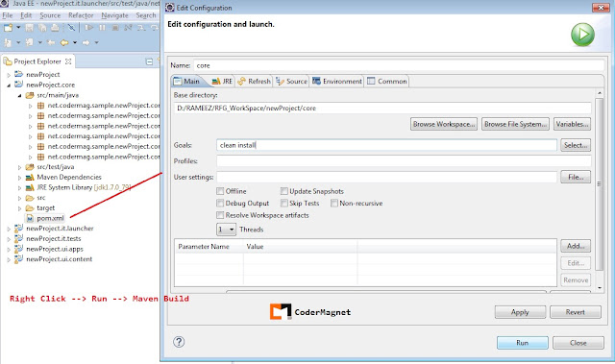Click the Step Into icon
Viewport: 615px width, 364px height.
(x=141, y=28)
